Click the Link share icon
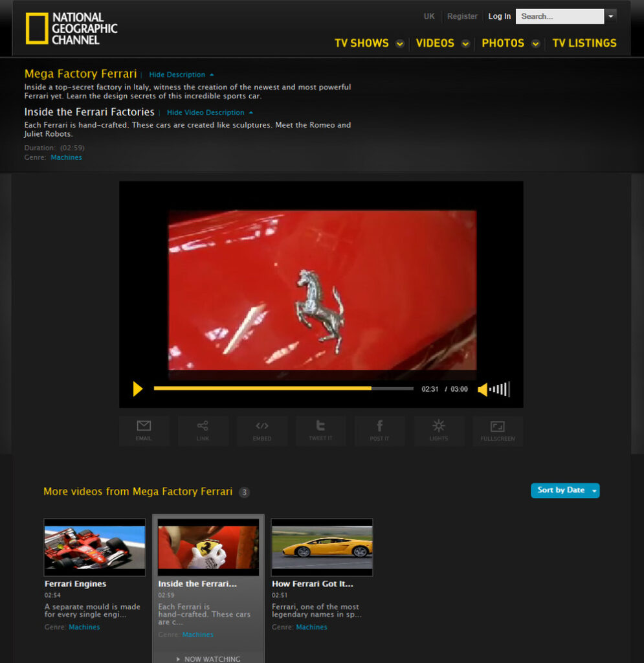 203,431
